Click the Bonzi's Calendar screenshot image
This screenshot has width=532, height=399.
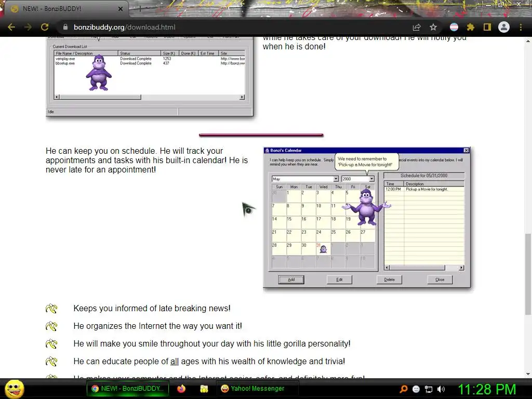(x=367, y=218)
